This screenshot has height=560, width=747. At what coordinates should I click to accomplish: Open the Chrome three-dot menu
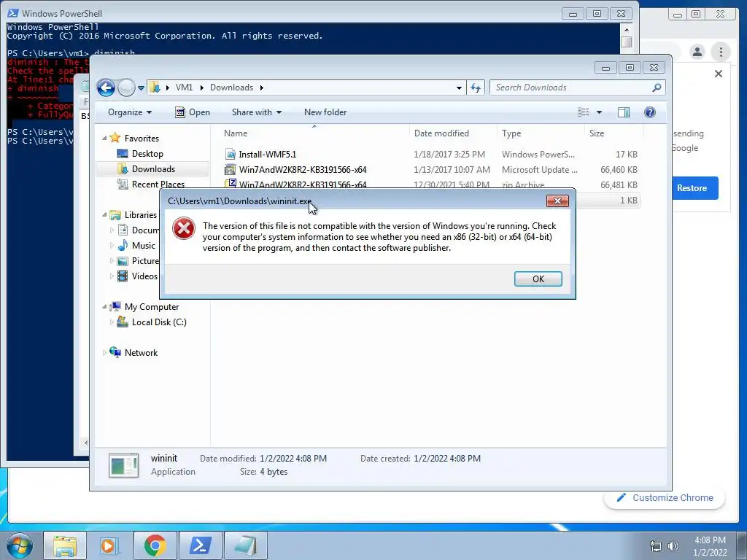click(721, 52)
